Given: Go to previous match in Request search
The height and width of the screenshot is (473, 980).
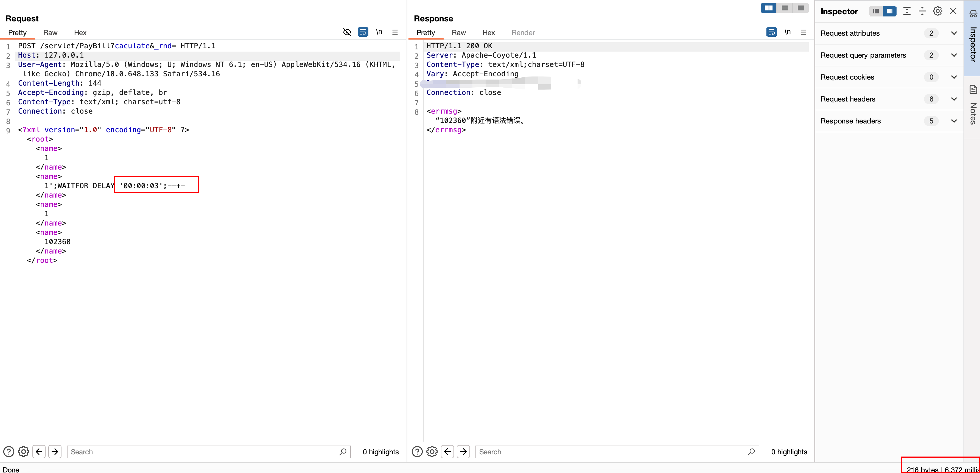Looking at the screenshot, I should 39,452.
